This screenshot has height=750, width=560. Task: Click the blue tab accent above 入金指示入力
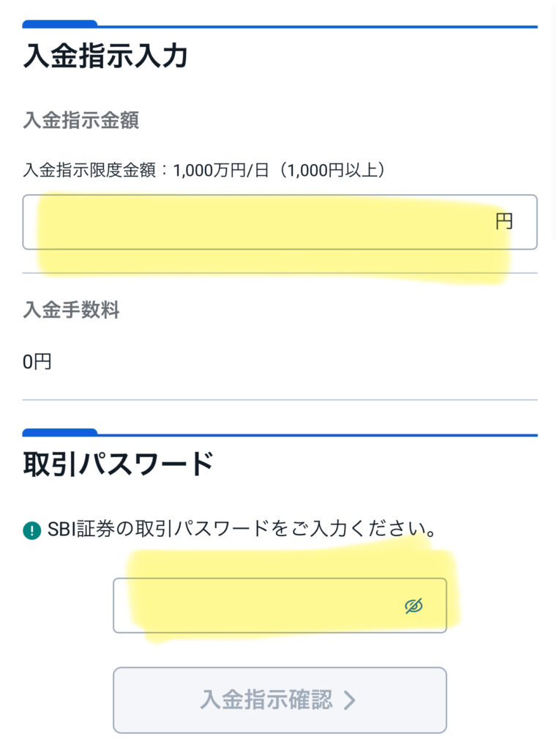tap(60, 24)
